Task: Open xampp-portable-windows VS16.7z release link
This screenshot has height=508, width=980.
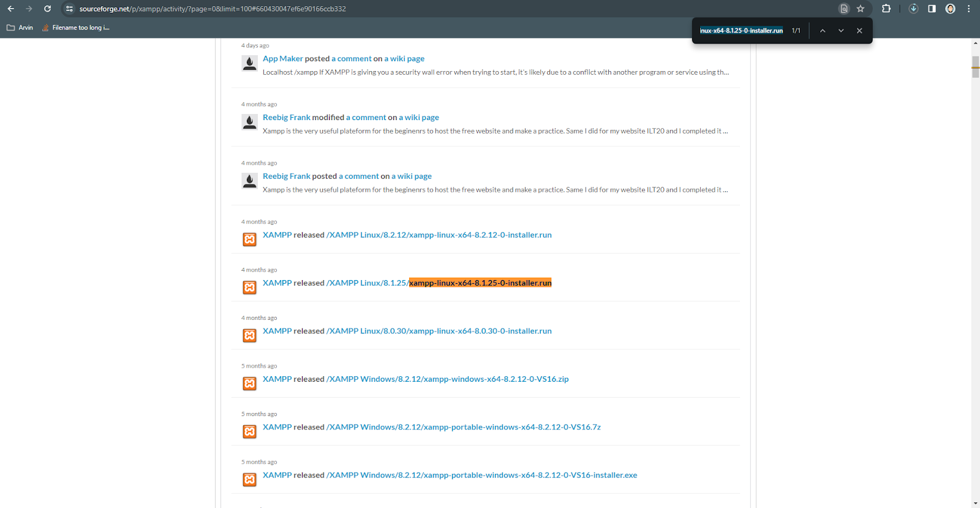Action: (x=464, y=427)
